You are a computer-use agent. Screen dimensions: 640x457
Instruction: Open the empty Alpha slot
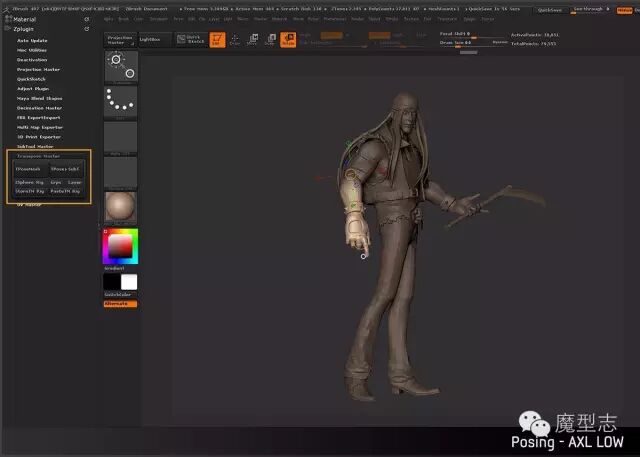pyautogui.click(x=121, y=139)
